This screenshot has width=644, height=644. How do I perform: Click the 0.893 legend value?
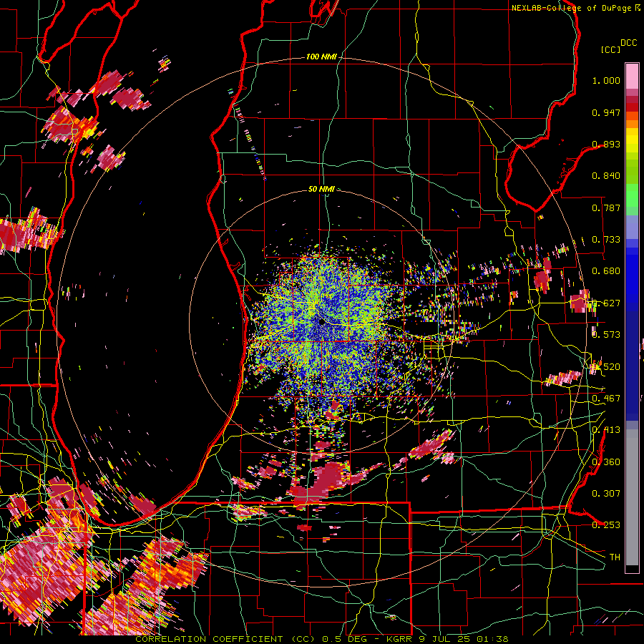coord(606,144)
